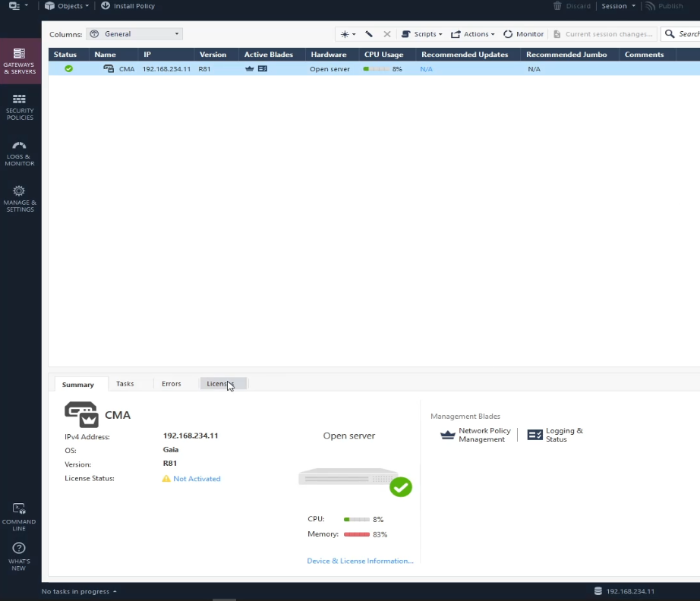Open the Gateways & Servers view
The height and width of the screenshot is (601, 700).
(x=20, y=61)
